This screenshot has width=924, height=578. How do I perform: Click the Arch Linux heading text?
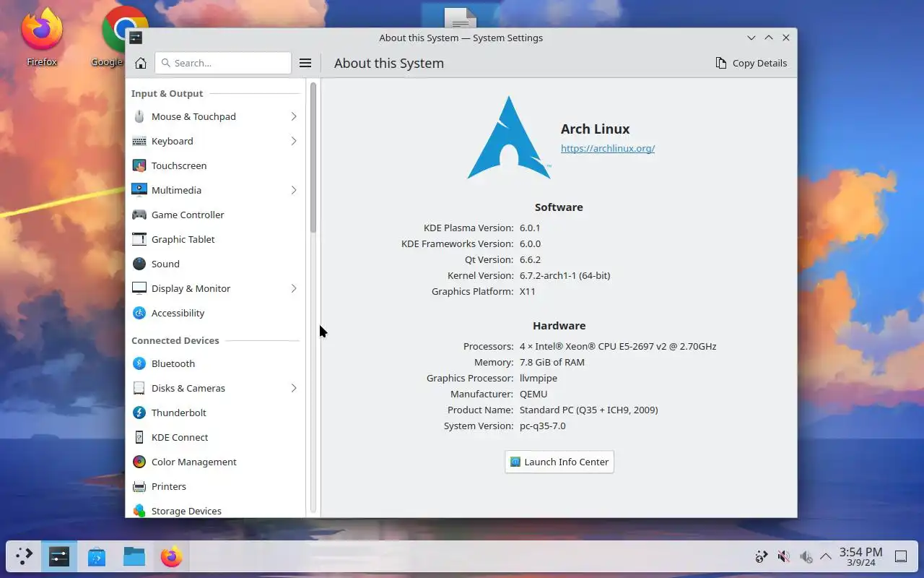[x=596, y=129]
